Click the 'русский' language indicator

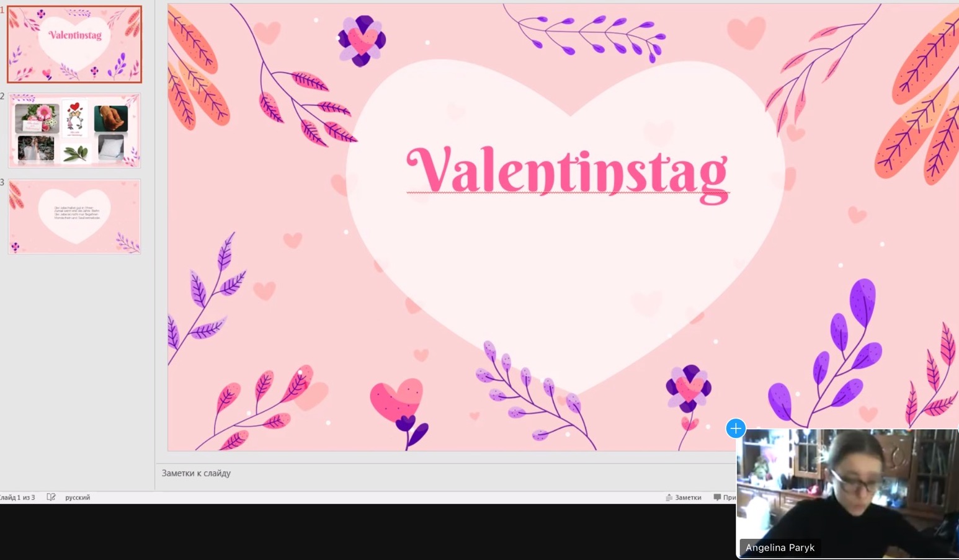(78, 497)
